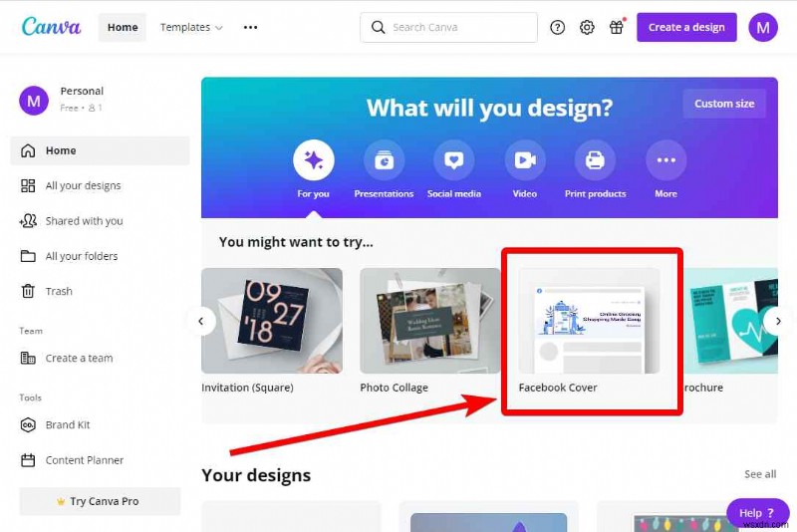Click the Photo Collage label text
797x532 pixels.
click(394, 388)
